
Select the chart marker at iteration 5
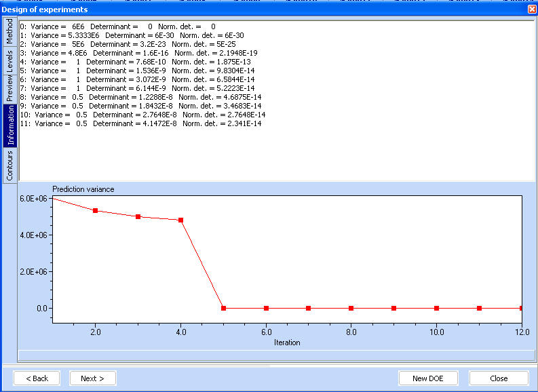click(x=223, y=308)
